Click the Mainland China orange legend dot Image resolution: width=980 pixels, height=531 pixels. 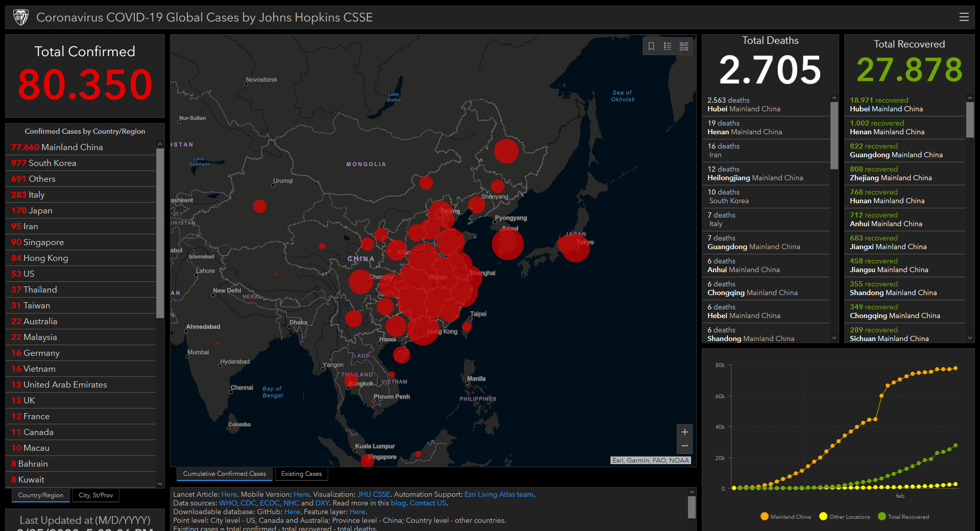pyautogui.click(x=765, y=516)
